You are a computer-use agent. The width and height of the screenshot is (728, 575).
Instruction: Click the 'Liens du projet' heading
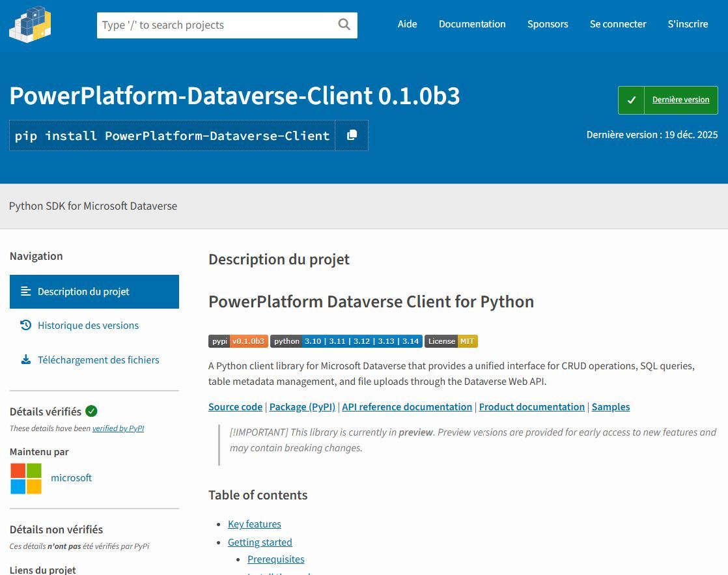(x=43, y=570)
